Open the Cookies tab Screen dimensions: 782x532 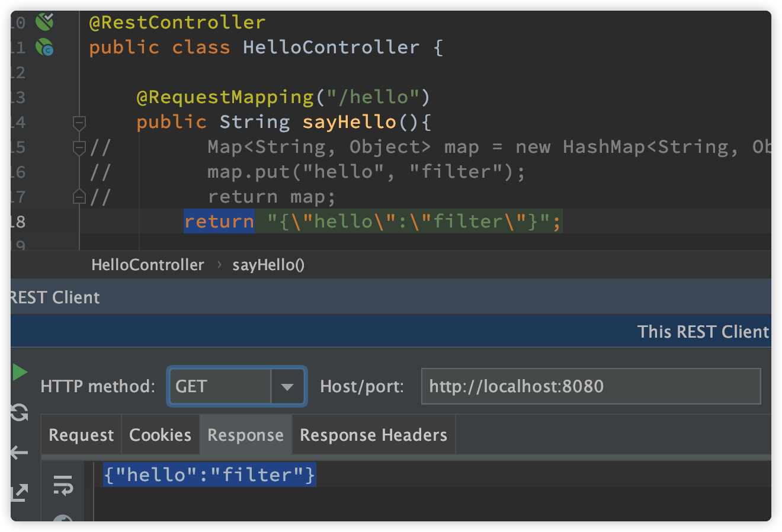[x=161, y=435]
